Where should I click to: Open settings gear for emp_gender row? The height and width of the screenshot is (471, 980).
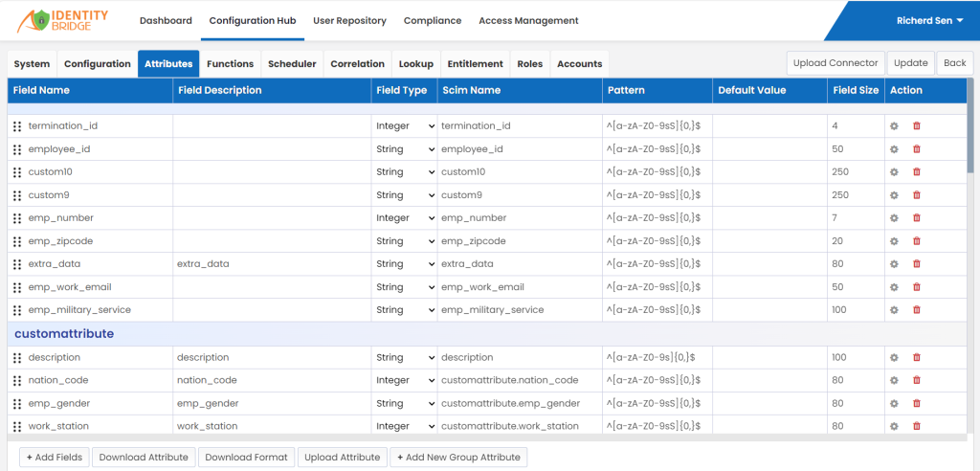[x=894, y=403]
